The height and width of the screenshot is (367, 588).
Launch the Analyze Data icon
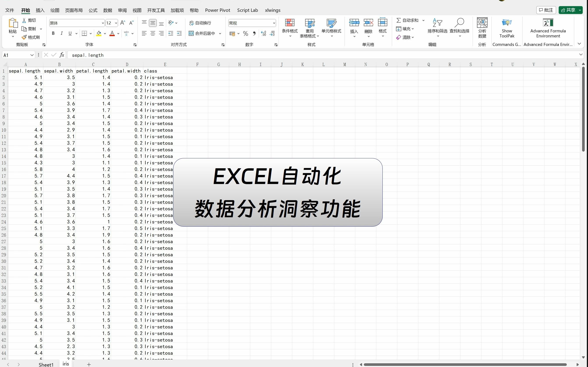click(482, 23)
